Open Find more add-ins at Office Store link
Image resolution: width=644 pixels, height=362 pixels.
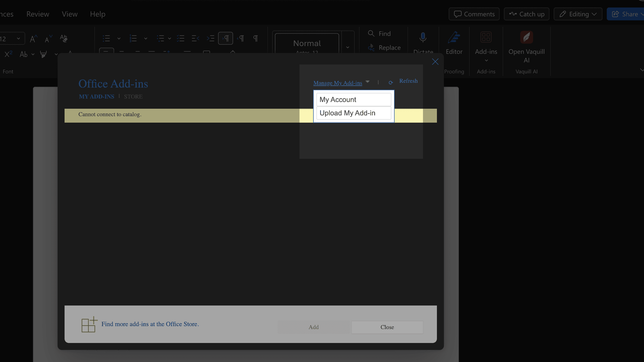pos(150,324)
